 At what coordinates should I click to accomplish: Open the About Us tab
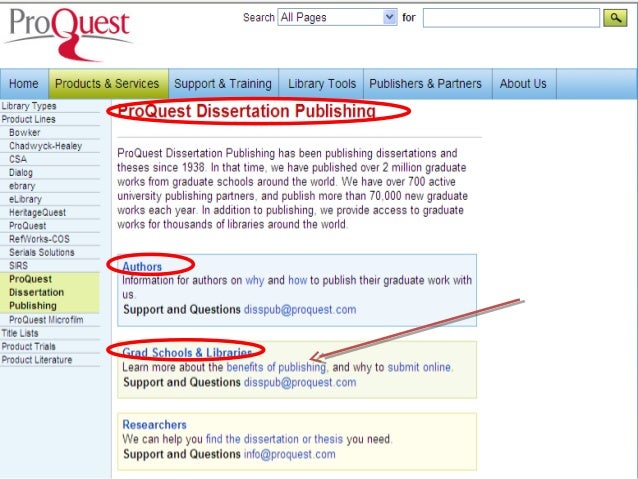click(x=523, y=83)
